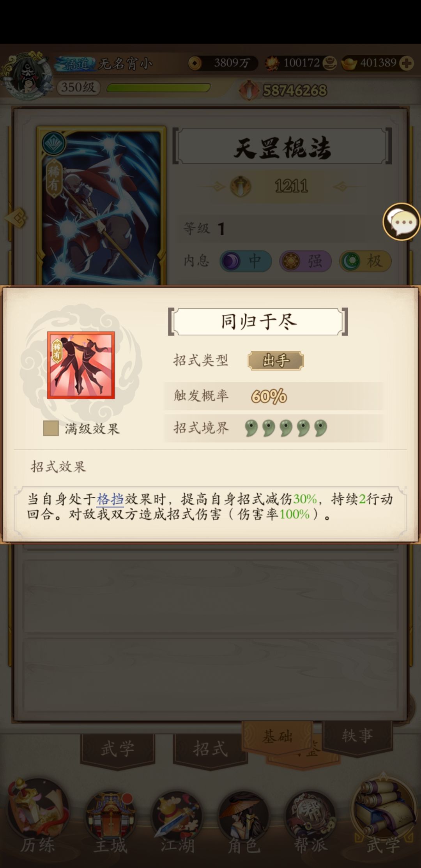421x868 pixels.
Task: Select the 强 inner breath pill
Action: (x=305, y=261)
